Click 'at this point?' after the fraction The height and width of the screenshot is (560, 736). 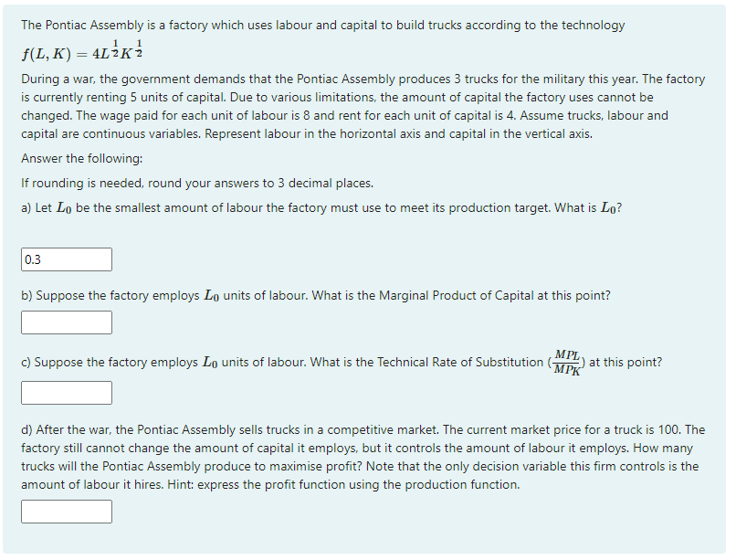[626, 363]
